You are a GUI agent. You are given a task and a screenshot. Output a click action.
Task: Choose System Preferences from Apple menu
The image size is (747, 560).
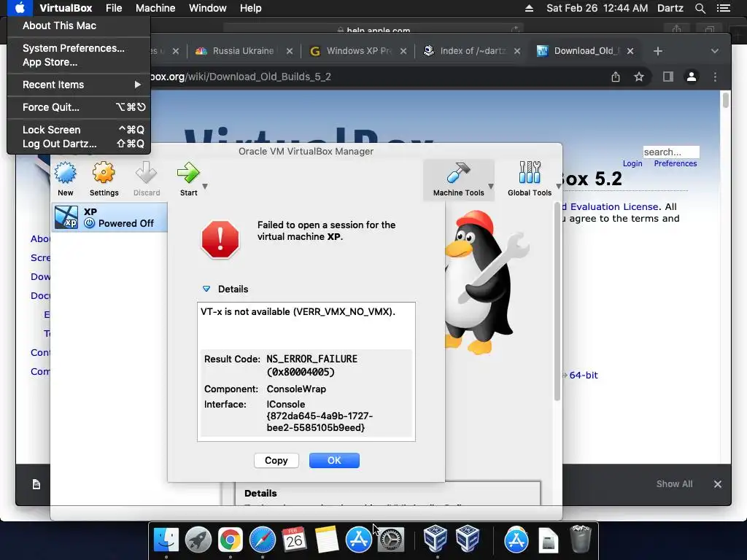pyautogui.click(x=79, y=48)
